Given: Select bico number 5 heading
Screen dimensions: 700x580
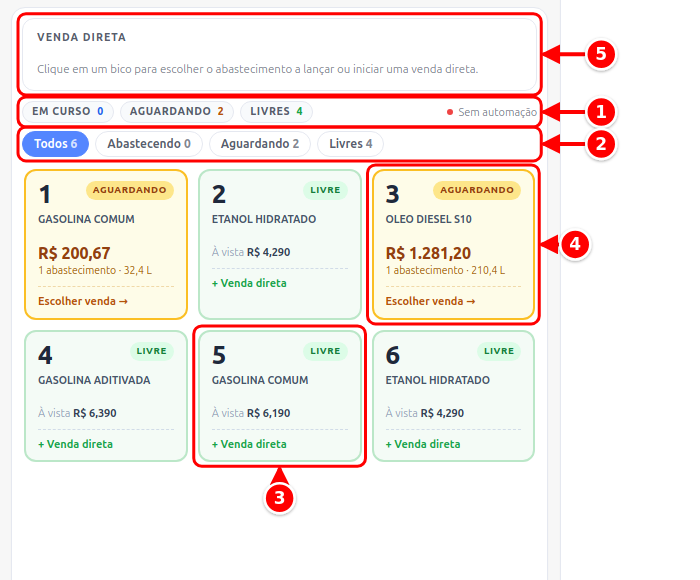Looking at the screenshot, I should 219,356.
